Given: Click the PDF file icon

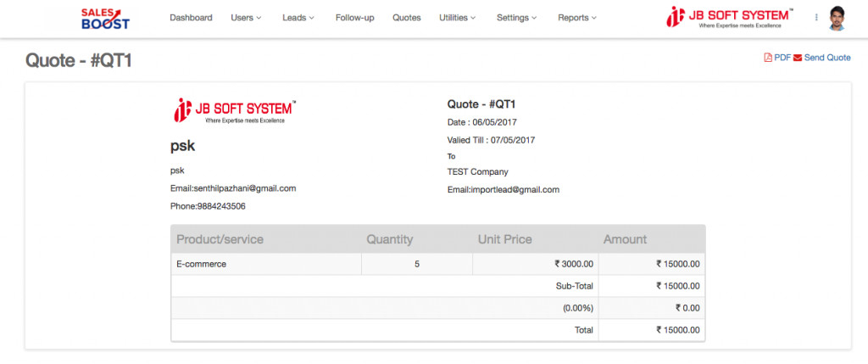Looking at the screenshot, I should coord(768,58).
